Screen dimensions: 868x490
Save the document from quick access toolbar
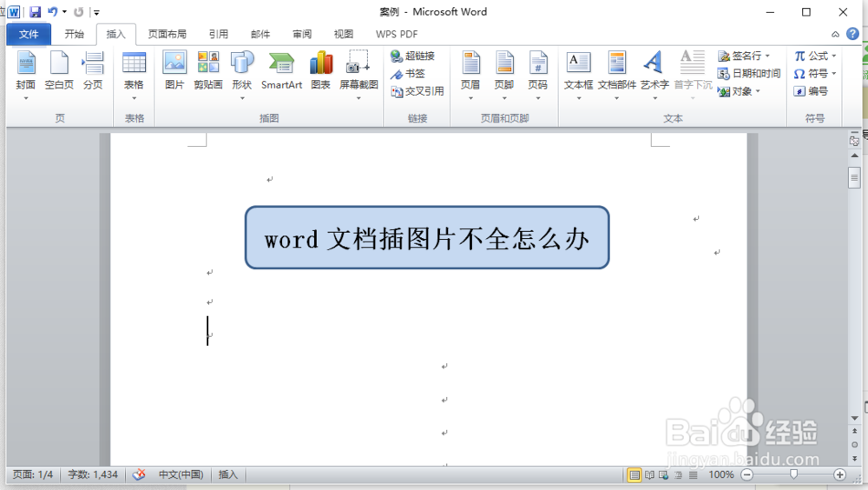tap(35, 11)
